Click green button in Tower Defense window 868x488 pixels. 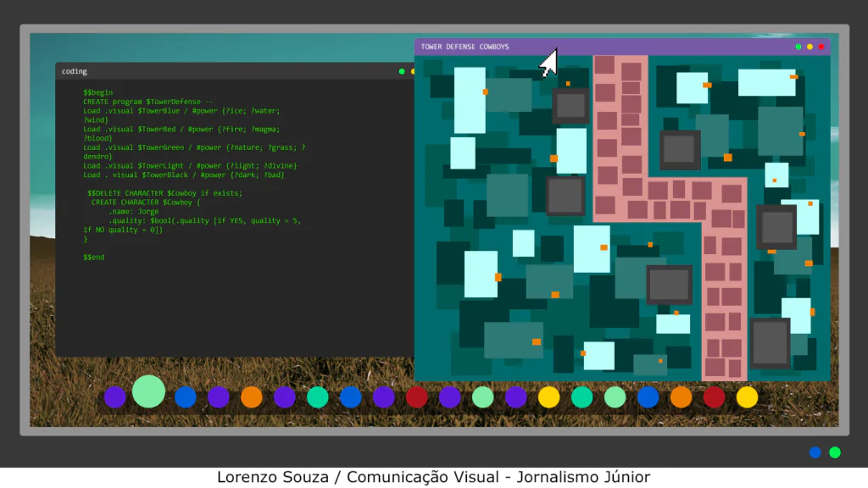[798, 47]
